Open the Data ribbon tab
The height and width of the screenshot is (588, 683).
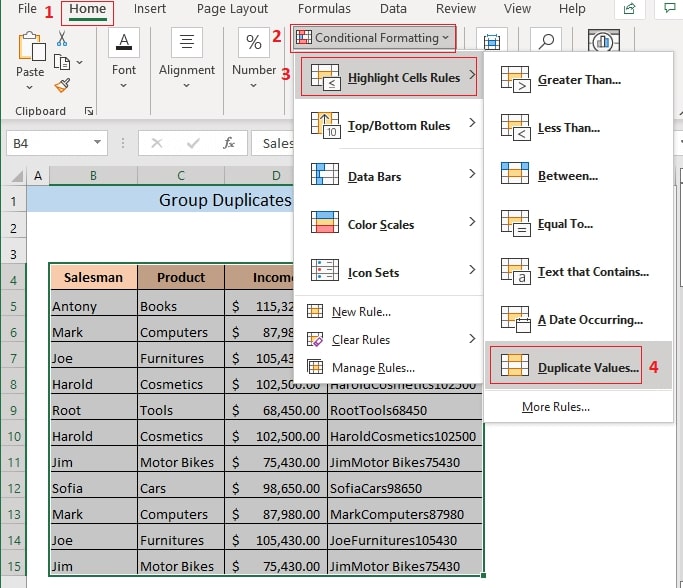(x=393, y=9)
